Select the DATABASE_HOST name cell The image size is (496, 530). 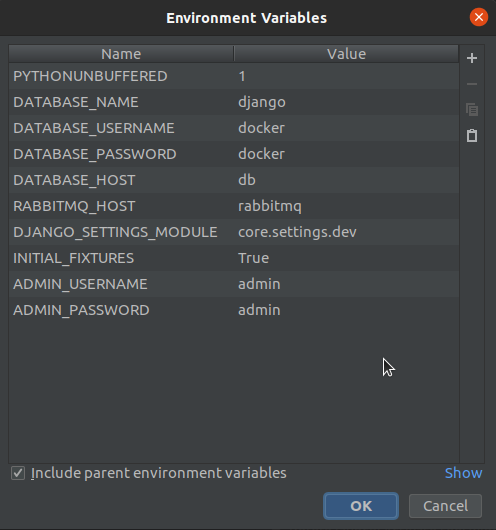tap(121, 180)
